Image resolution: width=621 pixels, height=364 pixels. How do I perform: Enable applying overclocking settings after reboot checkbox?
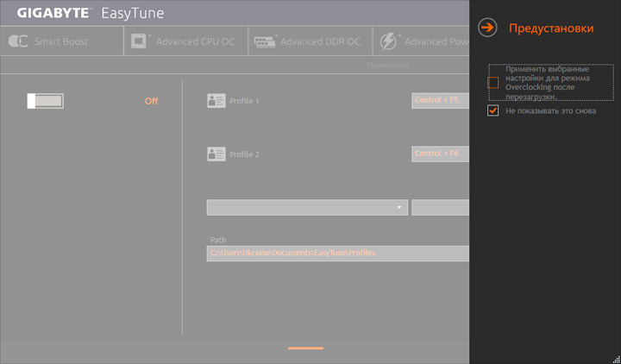click(x=492, y=83)
